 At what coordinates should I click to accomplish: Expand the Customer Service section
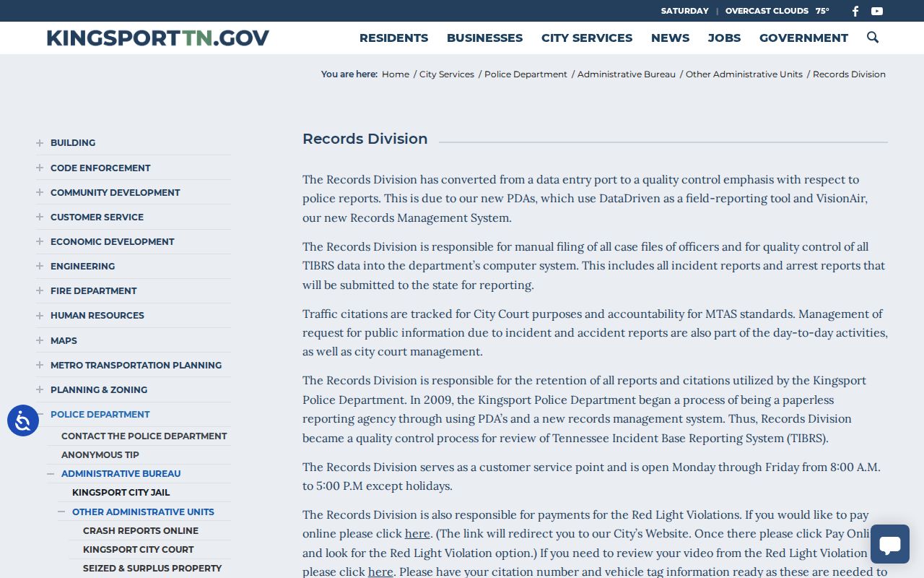[x=40, y=217]
